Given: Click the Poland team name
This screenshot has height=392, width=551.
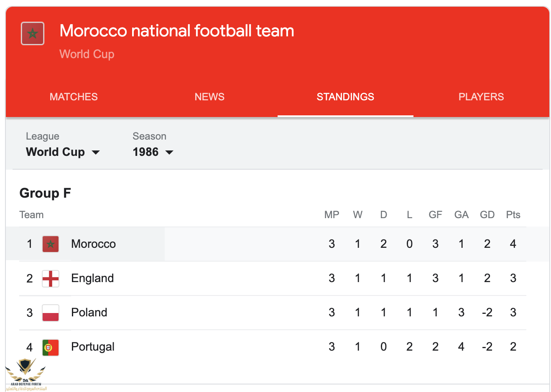Looking at the screenshot, I should coord(89,313).
